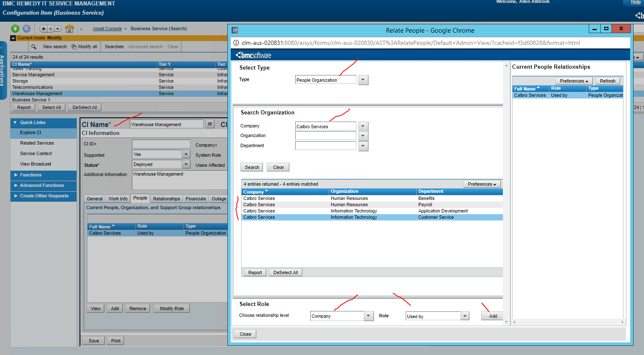The height and width of the screenshot is (355, 644).
Task: Click the back arrow navigation icon
Action: [43, 29]
